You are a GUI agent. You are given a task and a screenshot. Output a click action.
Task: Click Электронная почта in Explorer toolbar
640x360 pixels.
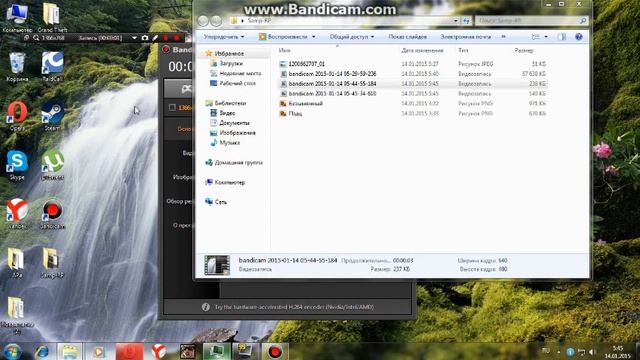(466, 37)
